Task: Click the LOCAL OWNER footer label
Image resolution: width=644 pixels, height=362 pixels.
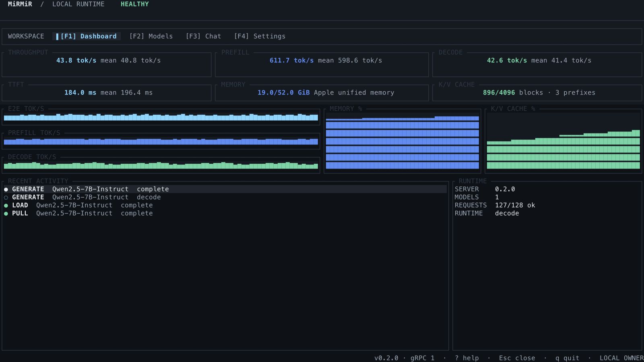Action: [622, 358]
